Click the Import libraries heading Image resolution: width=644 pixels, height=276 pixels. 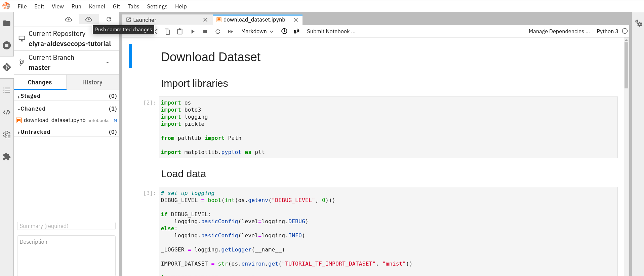pos(194,83)
